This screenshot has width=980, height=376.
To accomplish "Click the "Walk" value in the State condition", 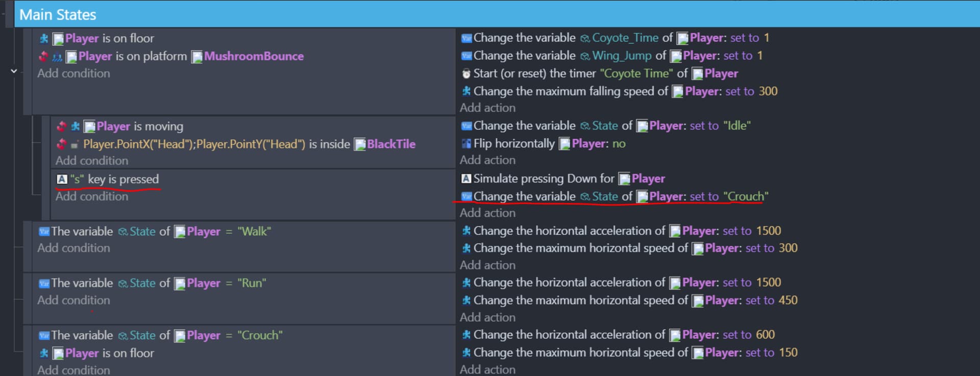I will coord(254,232).
